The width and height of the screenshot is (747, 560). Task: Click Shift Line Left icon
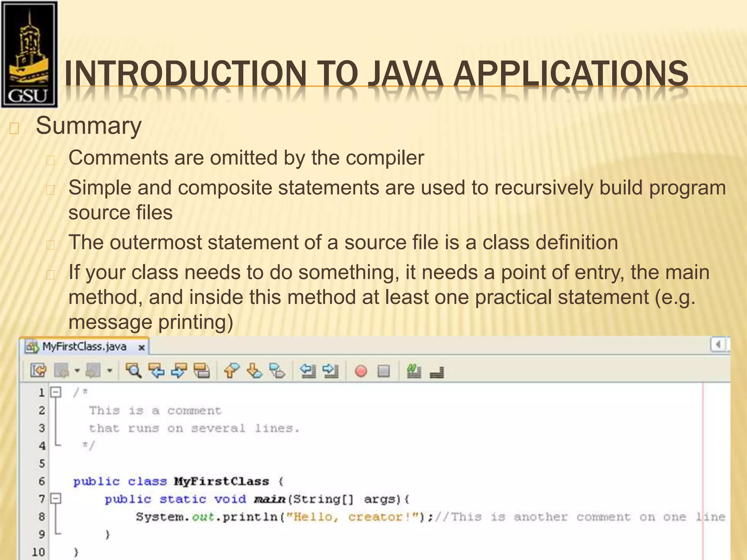point(308,371)
